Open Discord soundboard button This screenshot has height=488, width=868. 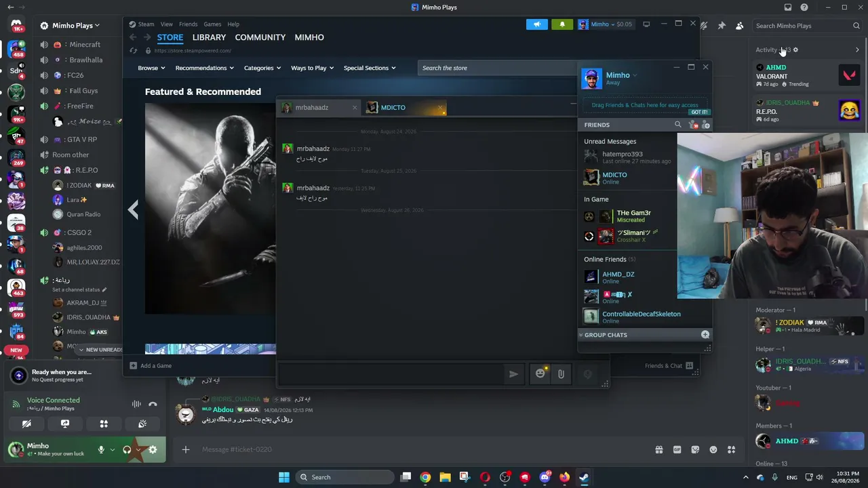tap(142, 424)
